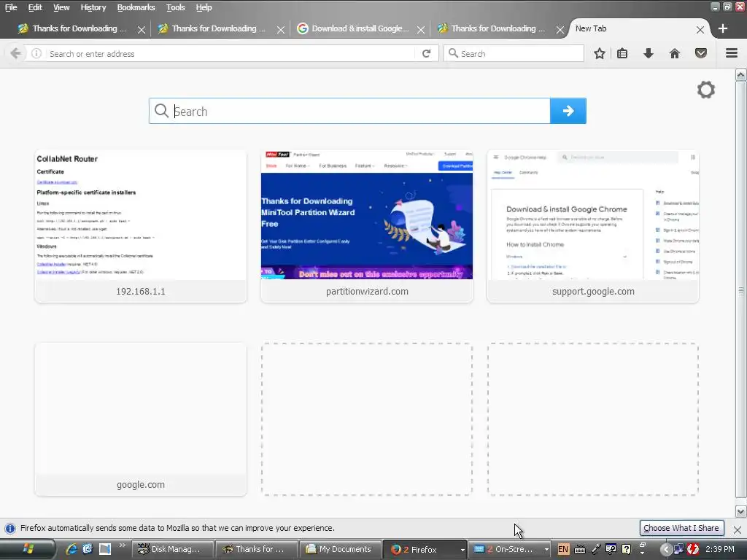747x560 pixels.
Task: Open the 192.168.1.1 CollabNet Router tile
Action: pyautogui.click(x=141, y=226)
